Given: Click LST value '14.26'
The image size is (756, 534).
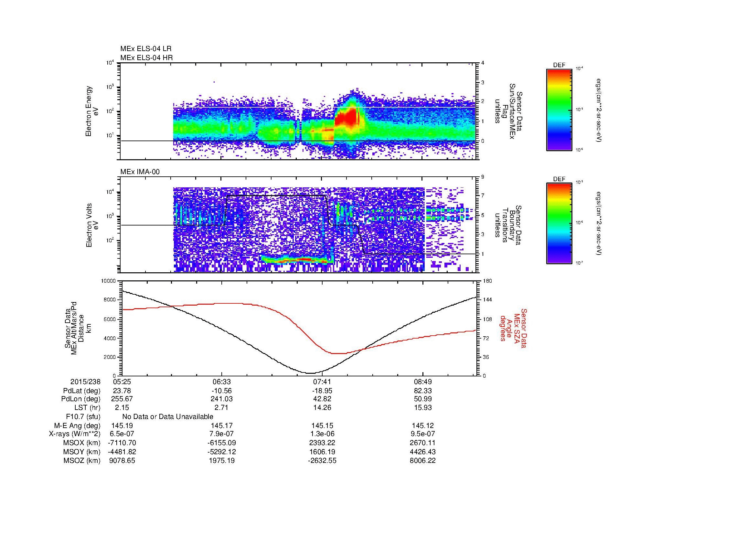Looking at the screenshot, I should coord(322,408).
